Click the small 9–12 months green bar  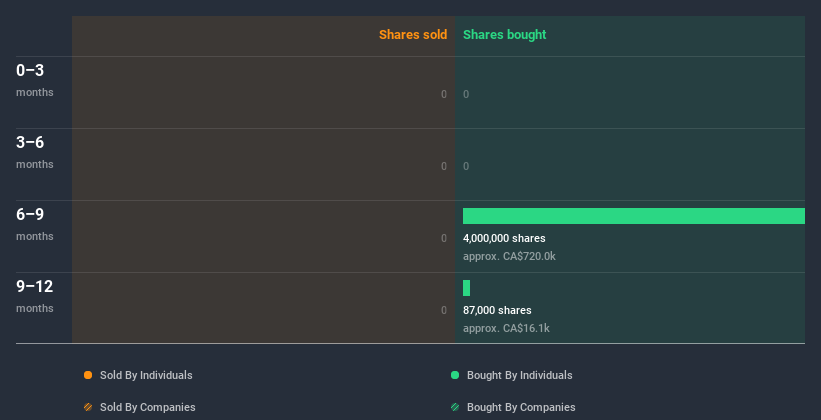pyautogui.click(x=467, y=288)
